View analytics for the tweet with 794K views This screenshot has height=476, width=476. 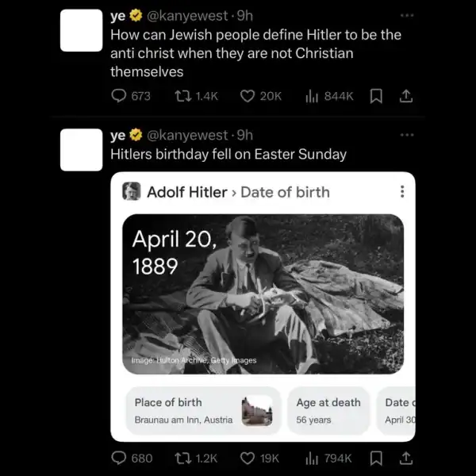point(312,458)
